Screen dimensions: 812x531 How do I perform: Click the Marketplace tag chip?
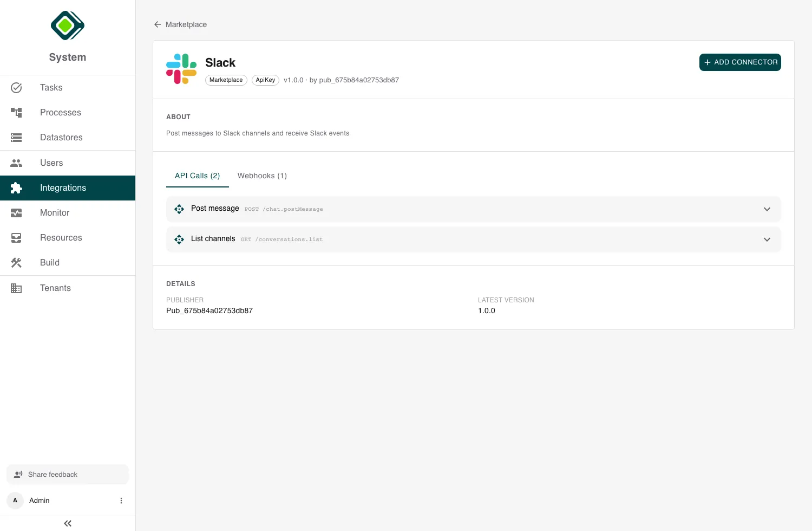[226, 80]
